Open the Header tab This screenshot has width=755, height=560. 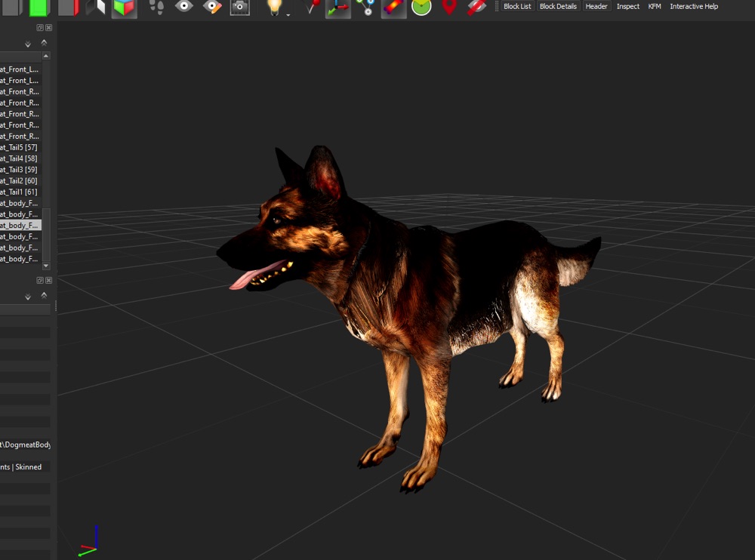coord(596,6)
